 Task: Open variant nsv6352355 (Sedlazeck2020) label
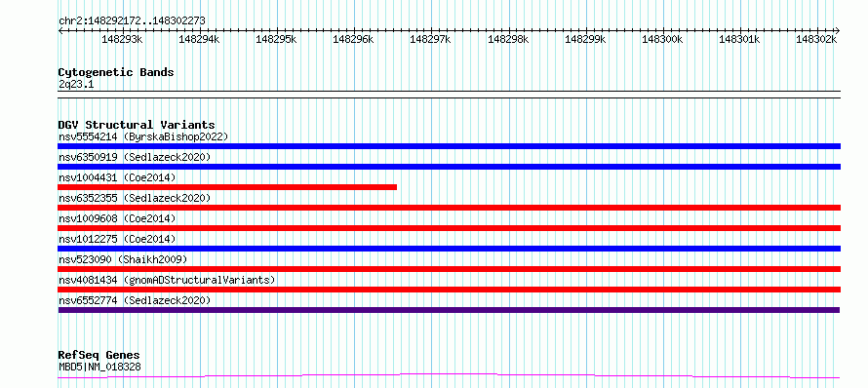point(135,198)
